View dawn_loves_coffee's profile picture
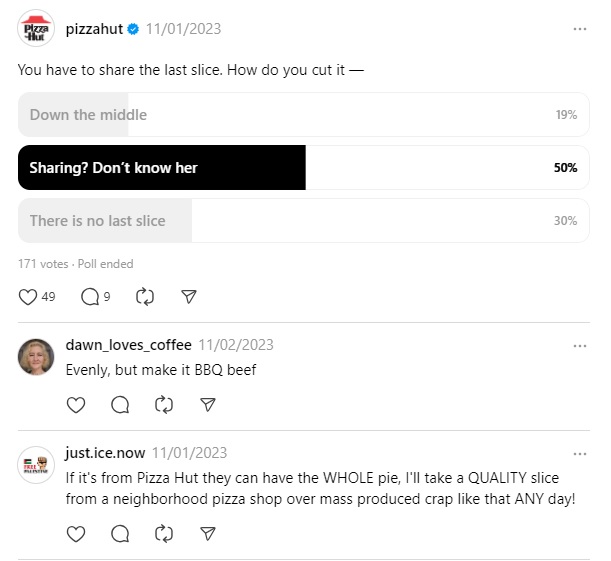 click(36, 357)
